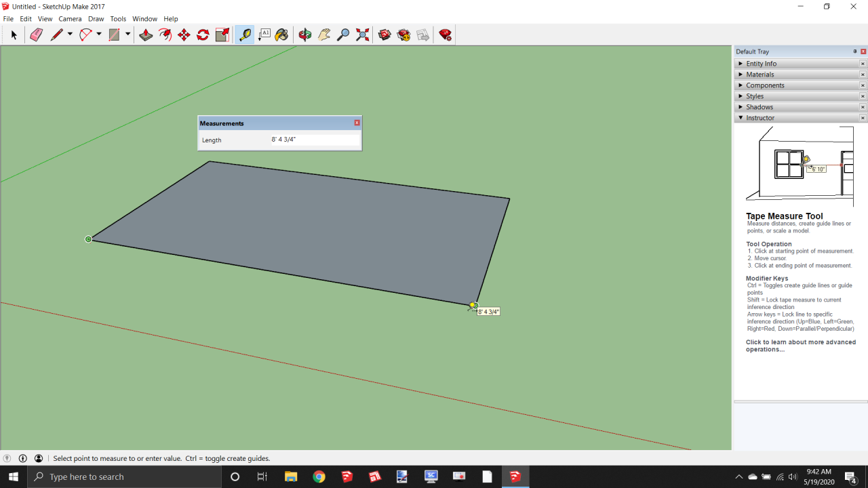Select the Zoom magnifier tool
Screen dimensions: 868x488
[343, 35]
